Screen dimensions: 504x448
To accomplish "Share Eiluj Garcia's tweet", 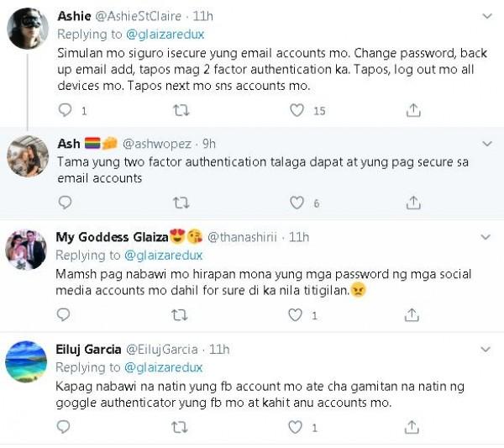I will [412, 427].
